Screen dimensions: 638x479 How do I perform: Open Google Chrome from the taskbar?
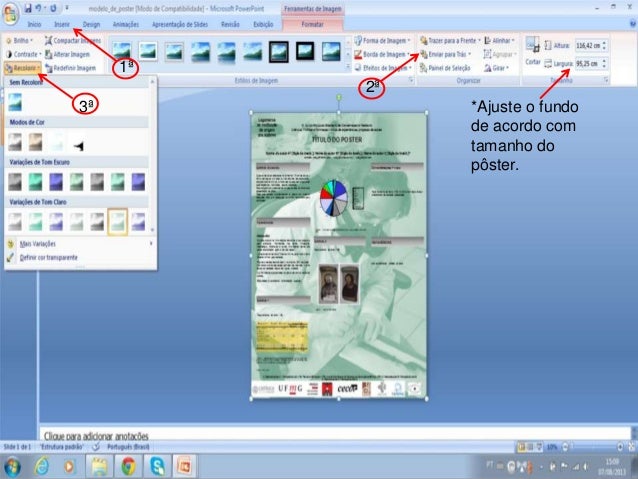(129, 466)
